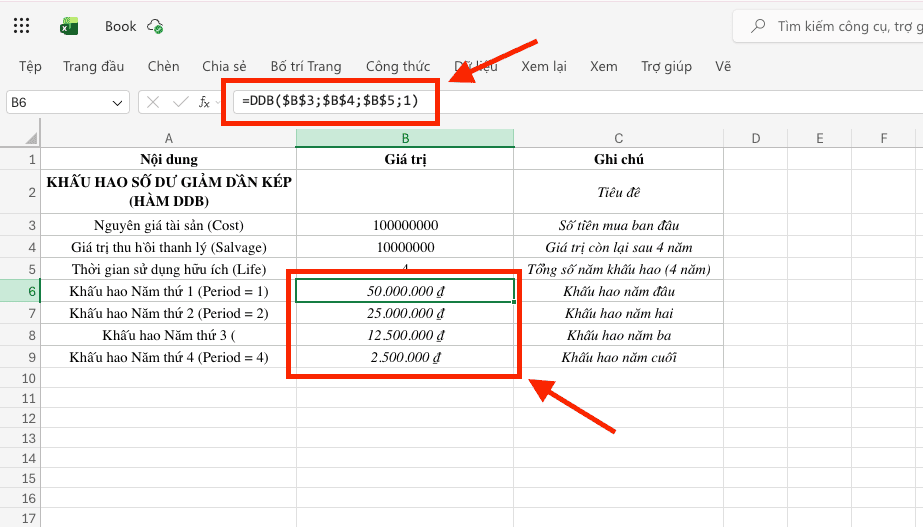Cancel formula entry with X icon
The height and width of the screenshot is (527, 923).
point(153,102)
